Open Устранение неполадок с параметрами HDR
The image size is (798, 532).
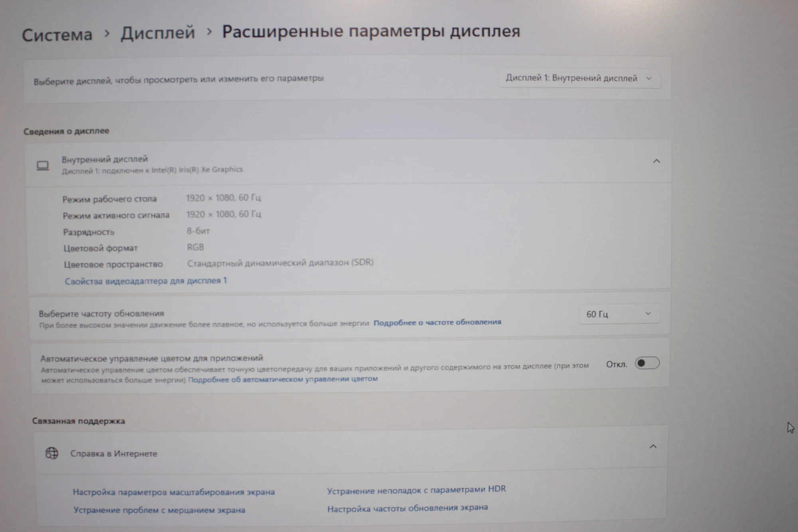[416, 490]
